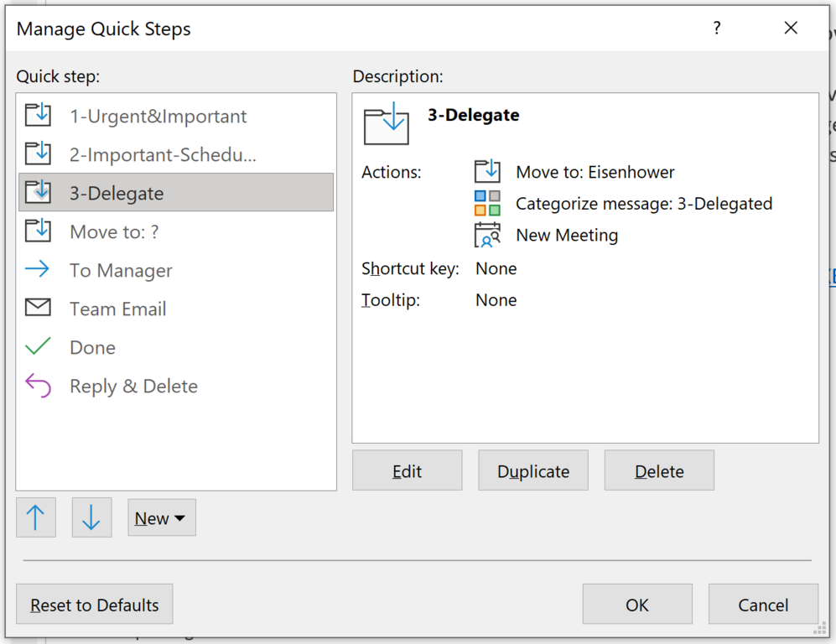Open dialog help question mark
Screen dimensions: 836x644
(x=717, y=29)
